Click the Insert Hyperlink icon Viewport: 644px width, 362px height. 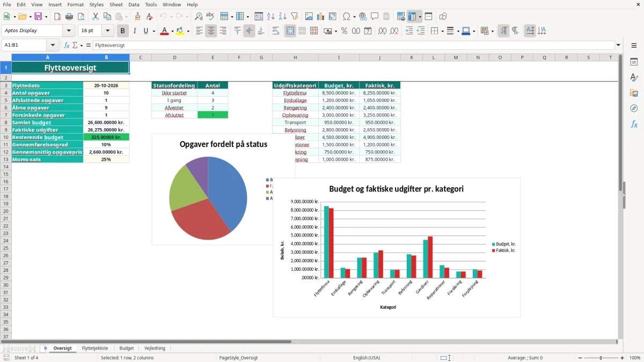pyautogui.click(x=363, y=17)
